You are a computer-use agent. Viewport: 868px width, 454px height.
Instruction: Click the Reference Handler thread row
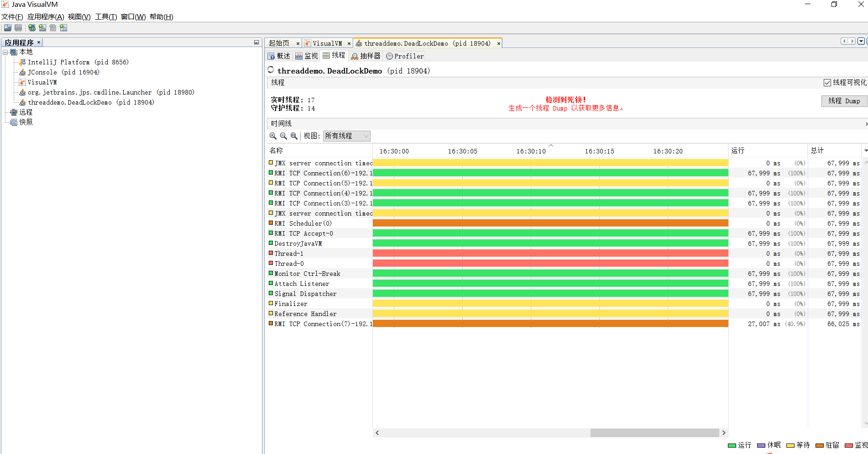click(x=564, y=314)
